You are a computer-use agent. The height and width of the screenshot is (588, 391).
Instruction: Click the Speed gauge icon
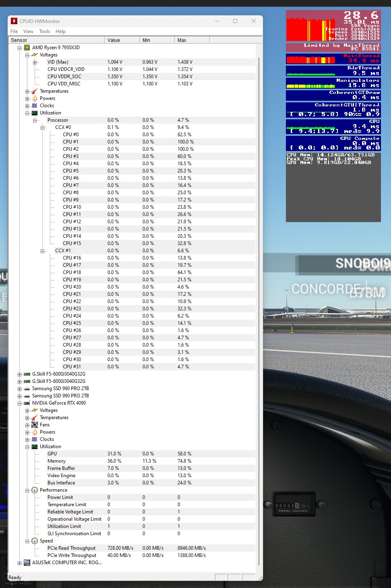[x=35, y=541]
